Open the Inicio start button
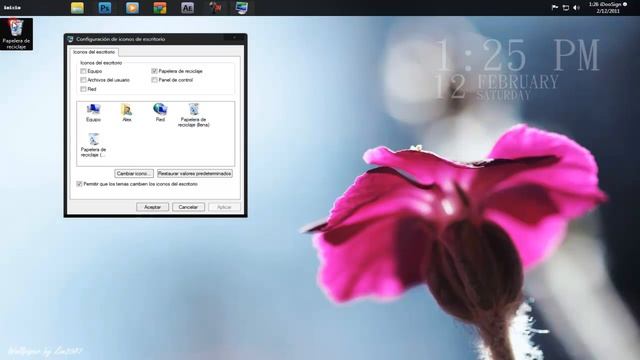The height and width of the screenshot is (360, 640). tap(12, 8)
